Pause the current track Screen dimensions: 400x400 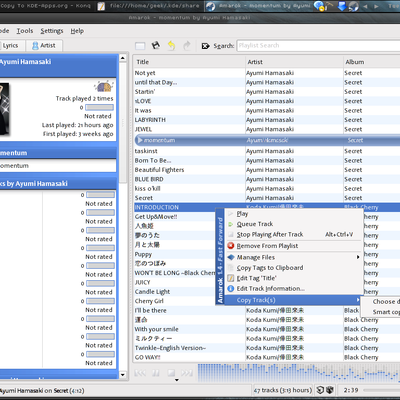[156, 373]
